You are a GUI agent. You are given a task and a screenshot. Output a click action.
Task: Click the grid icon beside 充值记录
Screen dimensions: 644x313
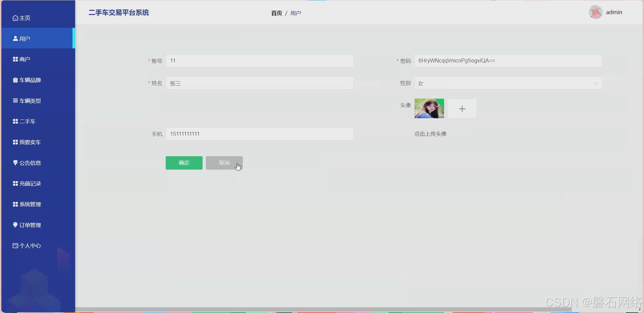(x=15, y=183)
